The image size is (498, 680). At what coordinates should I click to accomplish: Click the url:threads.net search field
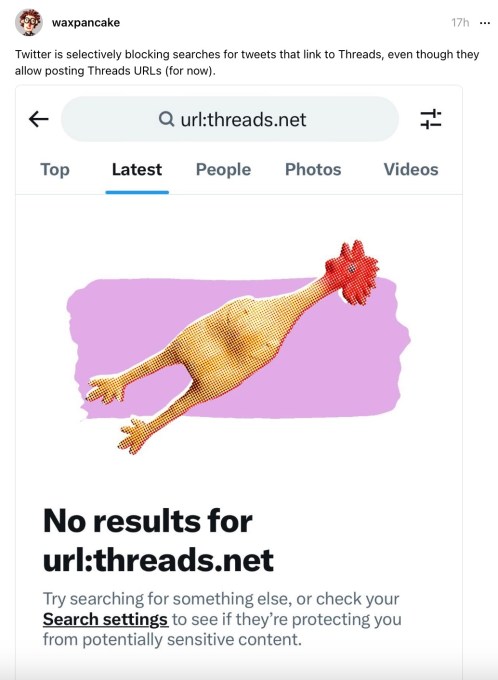[x=230, y=119]
